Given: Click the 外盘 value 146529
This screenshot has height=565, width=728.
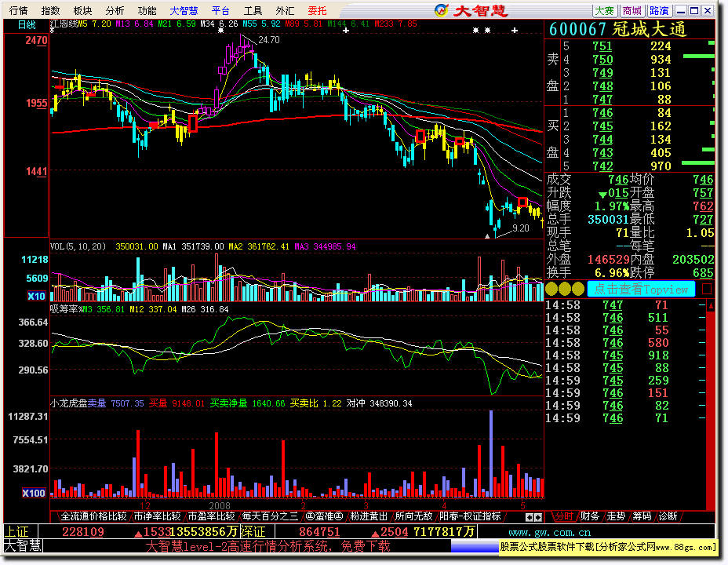Looking at the screenshot, I should pyautogui.click(x=608, y=259).
